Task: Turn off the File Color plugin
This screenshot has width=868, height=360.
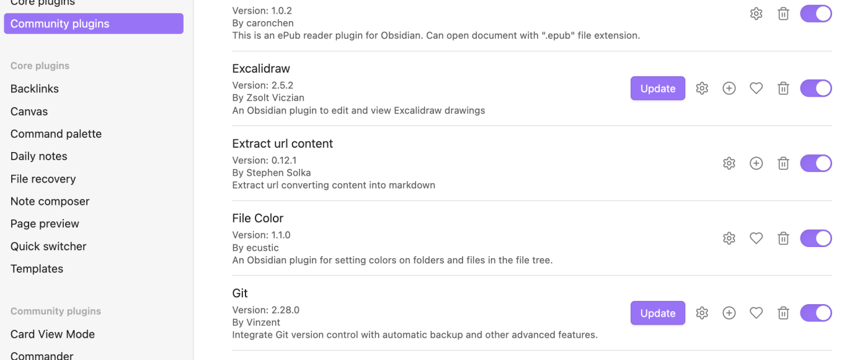Action: pyautogui.click(x=816, y=238)
